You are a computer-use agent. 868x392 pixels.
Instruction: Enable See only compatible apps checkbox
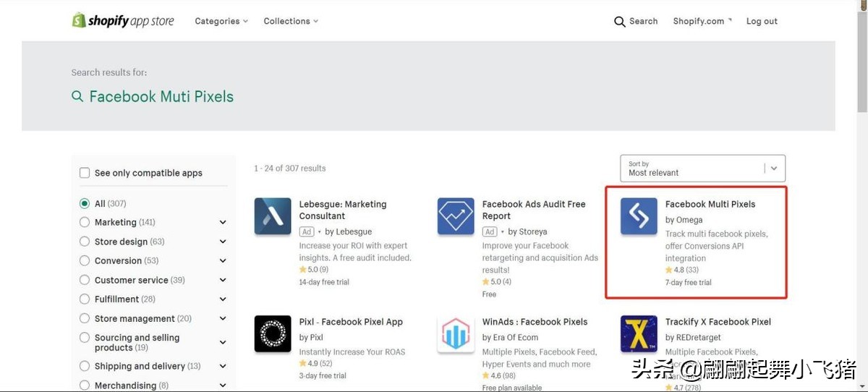(85, 173)
